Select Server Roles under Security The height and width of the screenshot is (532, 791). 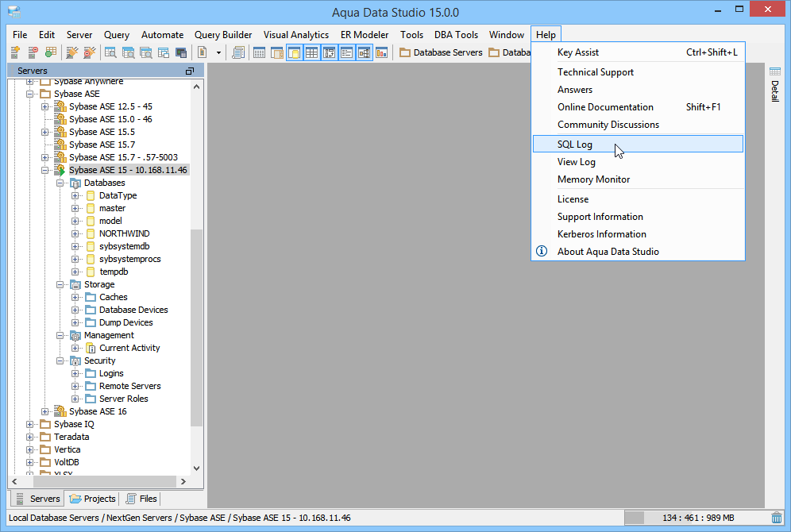pos(124,399)
